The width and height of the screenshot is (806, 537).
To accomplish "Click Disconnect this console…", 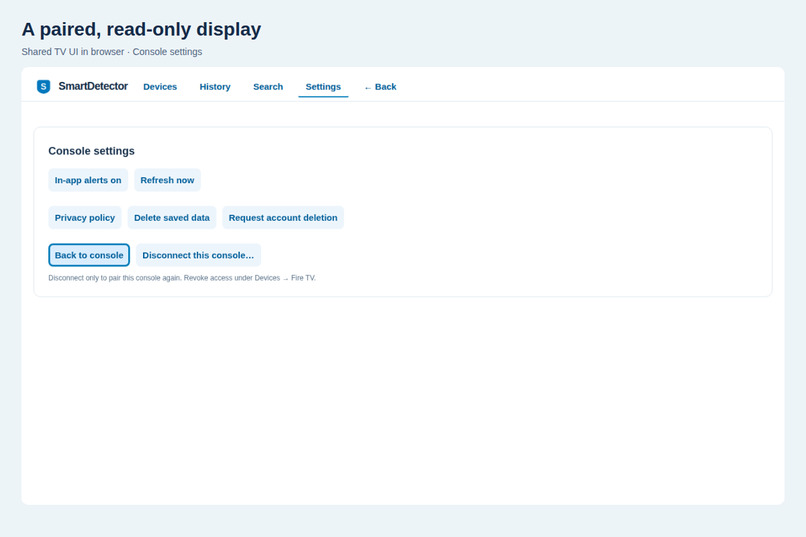I will coord(198,255).
